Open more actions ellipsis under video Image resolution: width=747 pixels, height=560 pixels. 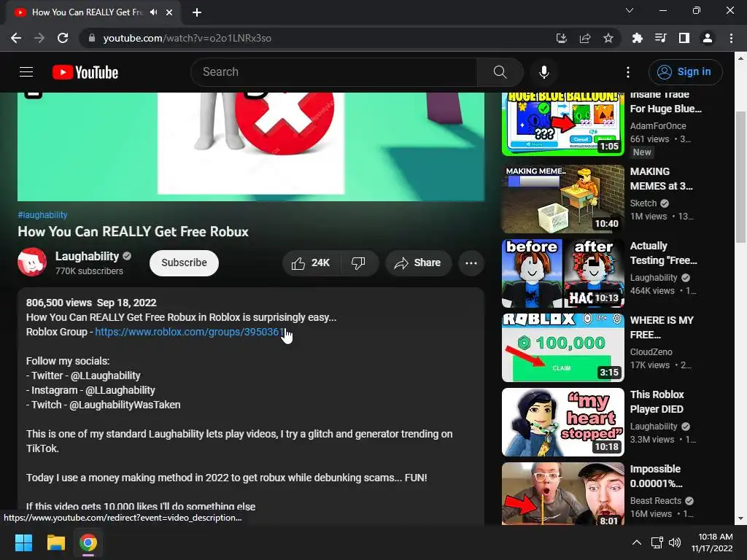471,262
